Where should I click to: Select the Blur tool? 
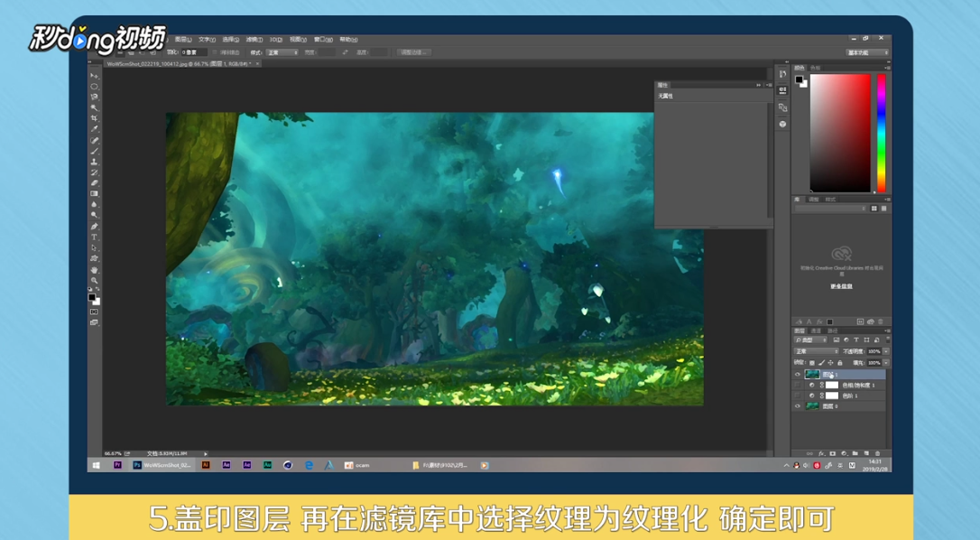click(x=95, y=204)
